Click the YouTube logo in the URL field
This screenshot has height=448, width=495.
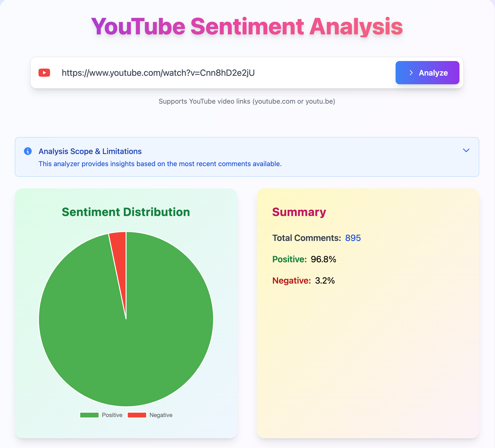(44, 72)
